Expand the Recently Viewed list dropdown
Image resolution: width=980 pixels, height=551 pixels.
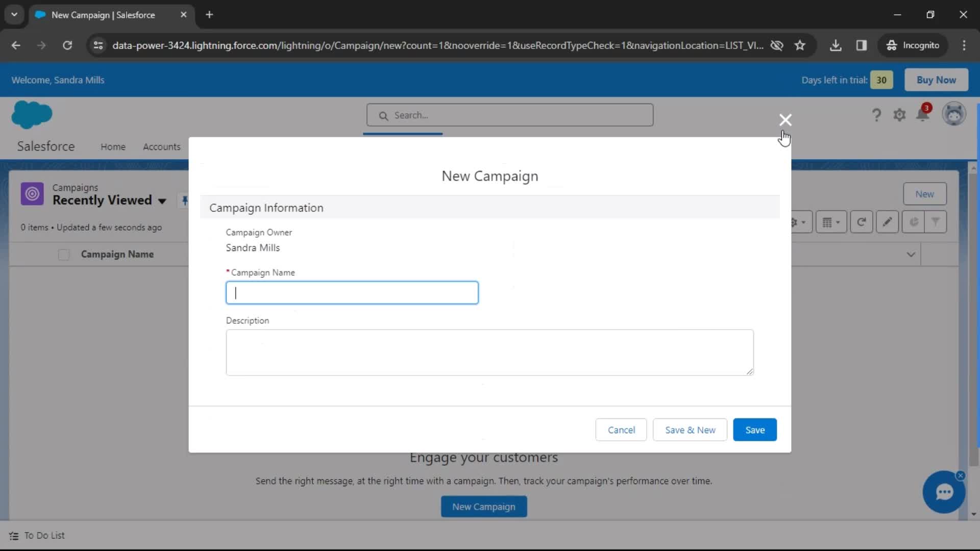tap(162, 201)
